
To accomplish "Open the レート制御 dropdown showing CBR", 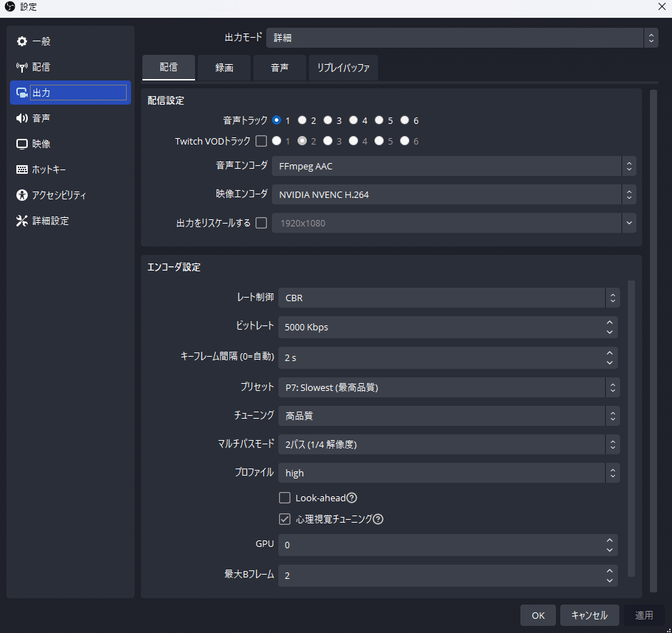I will [448, 298].
